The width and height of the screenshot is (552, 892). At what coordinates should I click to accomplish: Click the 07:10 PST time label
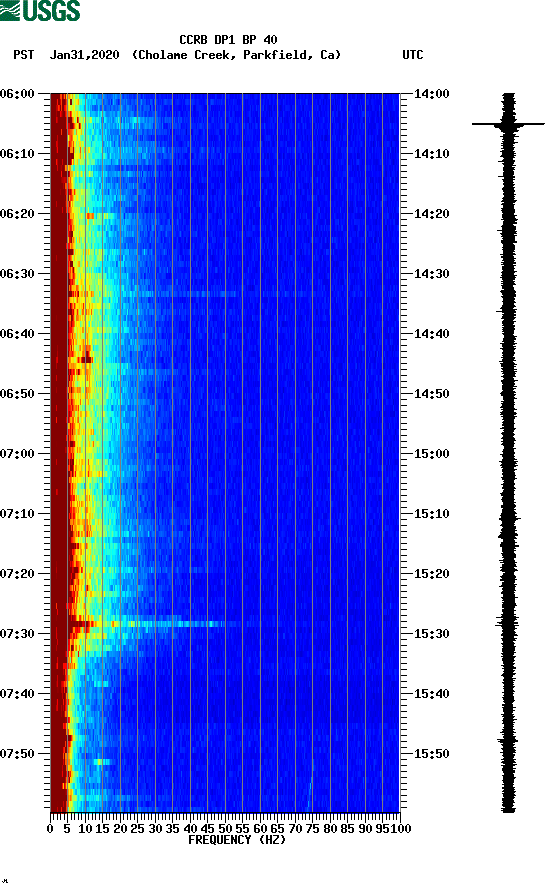click(18, 514)
